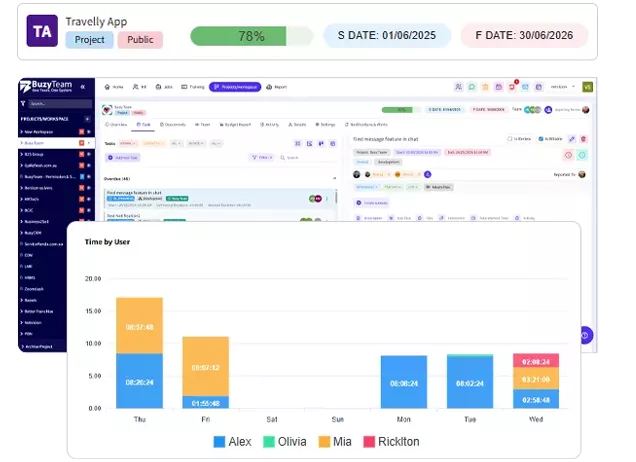Delete task with the red trash icon

[584, 139]
